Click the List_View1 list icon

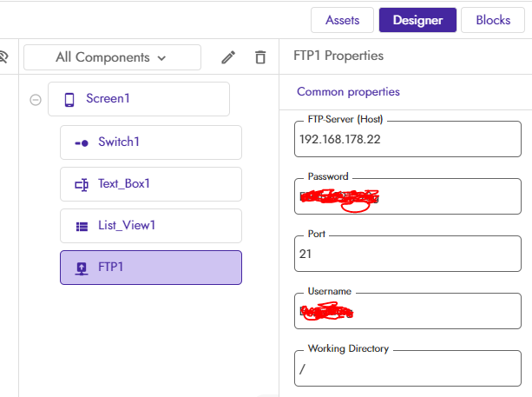click(82, 226)
